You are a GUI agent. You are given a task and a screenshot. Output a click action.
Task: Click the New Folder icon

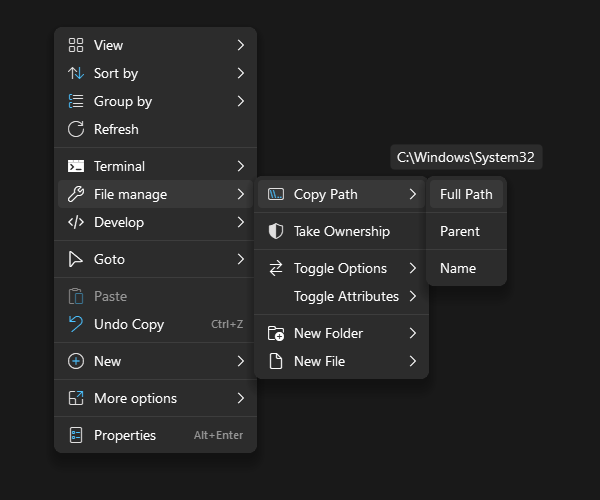[x=276, y=333]
